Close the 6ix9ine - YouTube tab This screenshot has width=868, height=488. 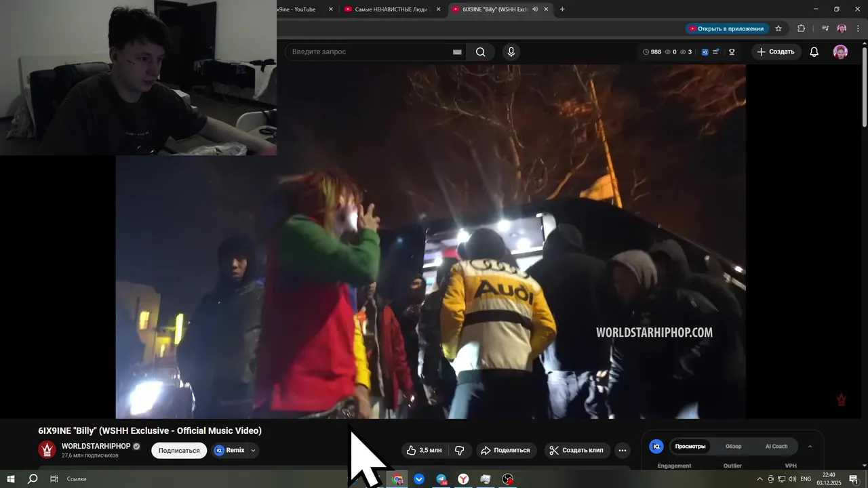(331, 9)
